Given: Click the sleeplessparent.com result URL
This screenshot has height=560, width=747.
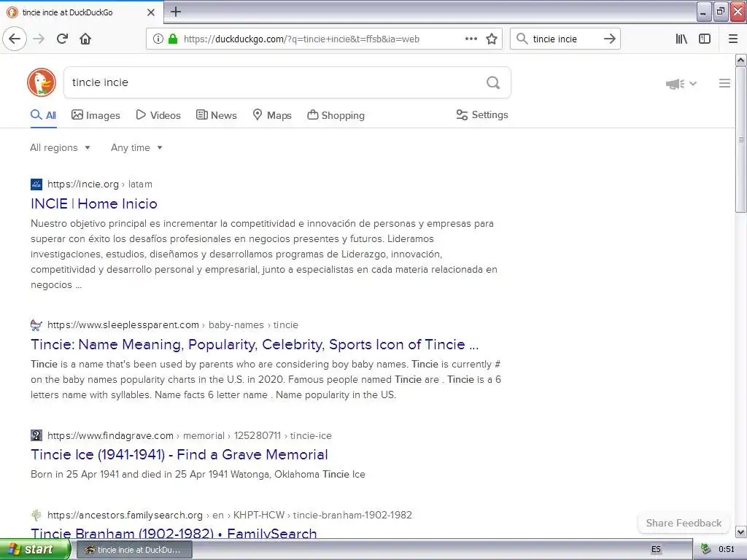Looking at the screenshot, I should coord(172,325).
